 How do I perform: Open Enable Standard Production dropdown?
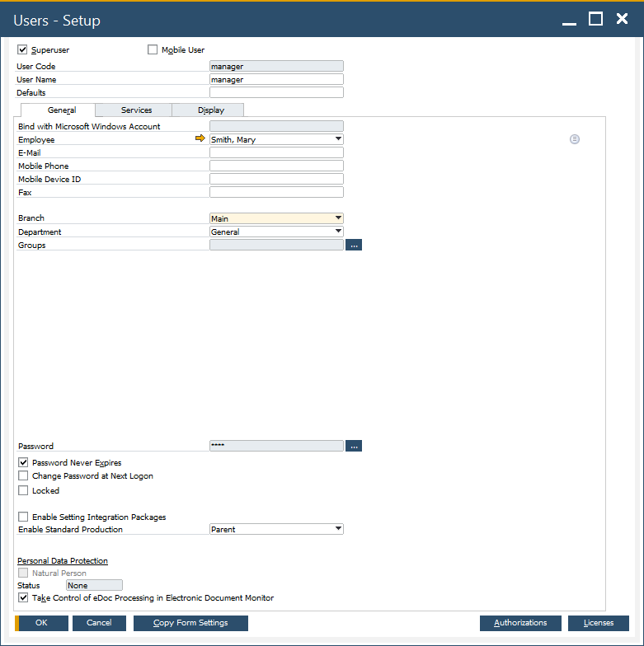point(338,529)
